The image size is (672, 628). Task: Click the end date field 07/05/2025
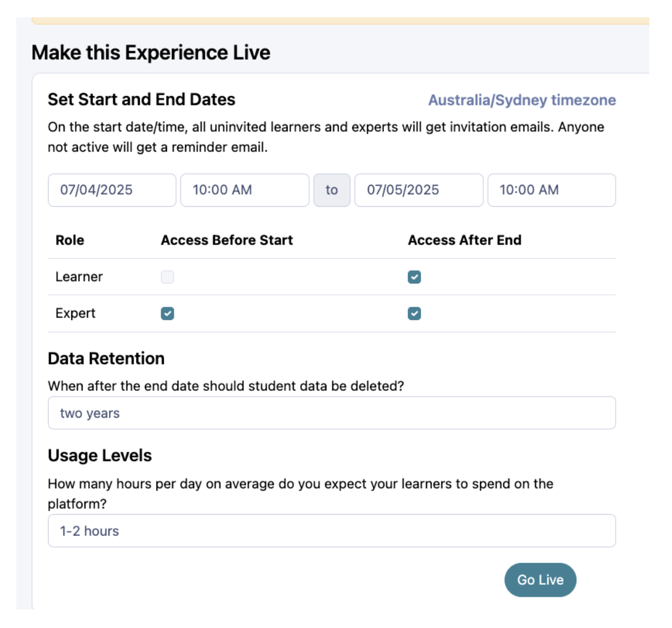[418, 190]
